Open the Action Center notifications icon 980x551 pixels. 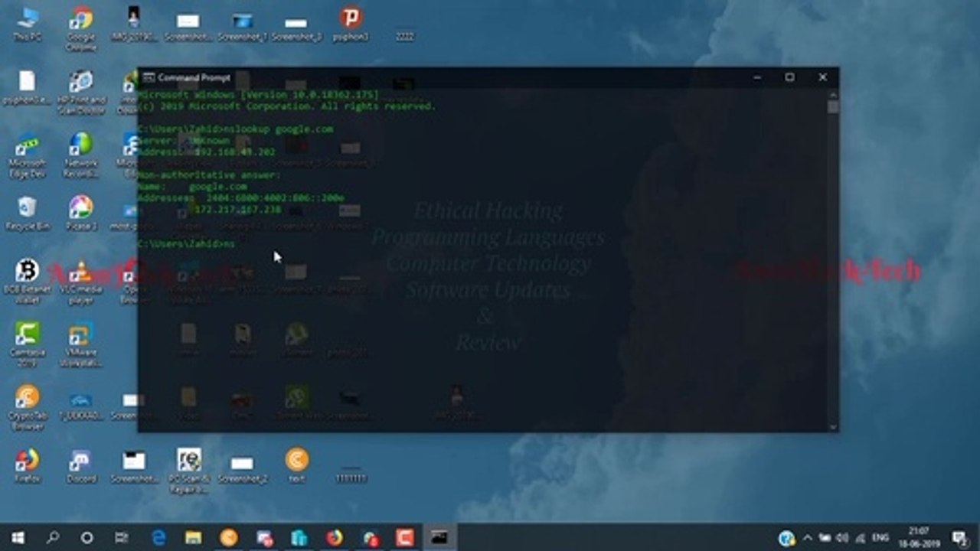pyautogui.click(x=959, y=538)
